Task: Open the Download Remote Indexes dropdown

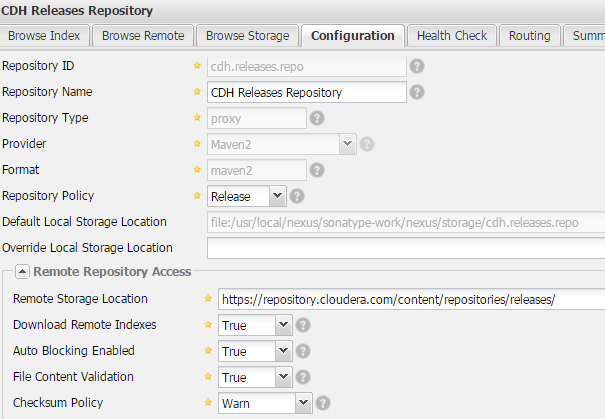Action: pyautogui.click(x=284, y=325)
